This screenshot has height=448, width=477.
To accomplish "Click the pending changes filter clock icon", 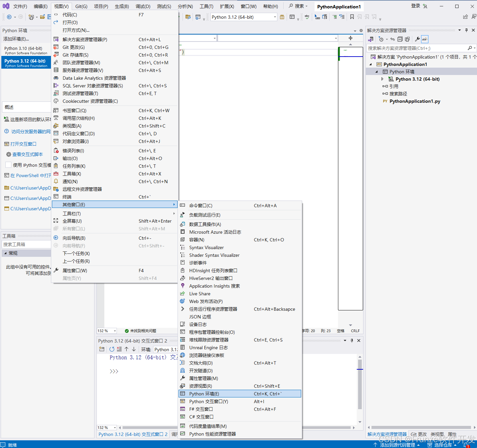I will (x=381, y=39).
